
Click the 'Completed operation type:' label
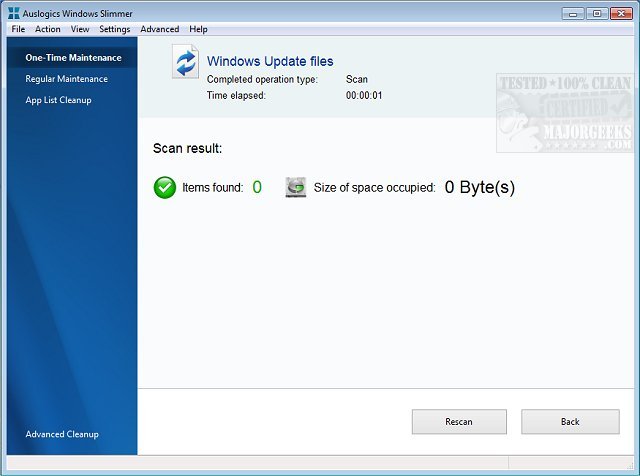(x=262, y=80)
